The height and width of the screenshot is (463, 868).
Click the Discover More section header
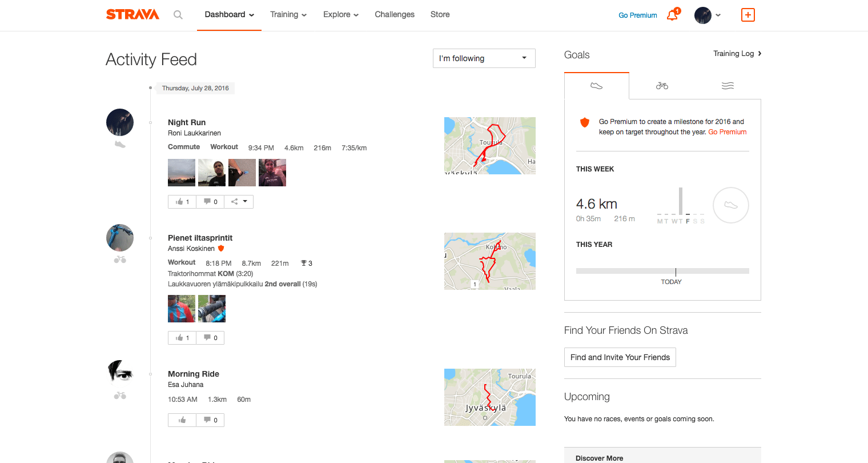tap(599, 458)
